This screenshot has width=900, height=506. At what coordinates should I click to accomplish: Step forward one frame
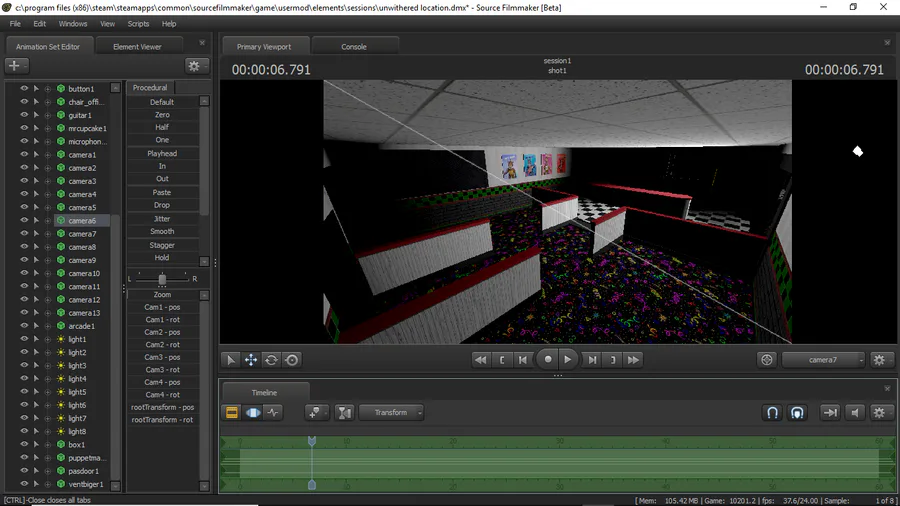[x=592, y=360]
